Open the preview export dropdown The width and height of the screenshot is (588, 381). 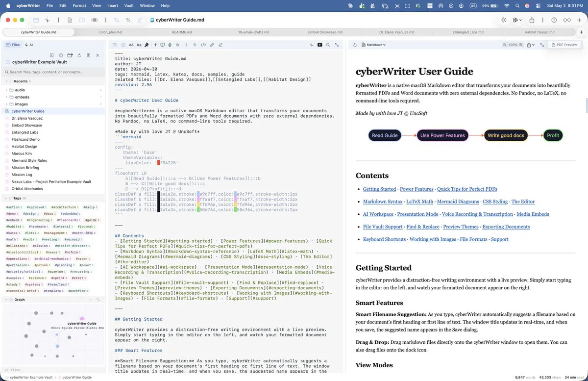(531, 45)
